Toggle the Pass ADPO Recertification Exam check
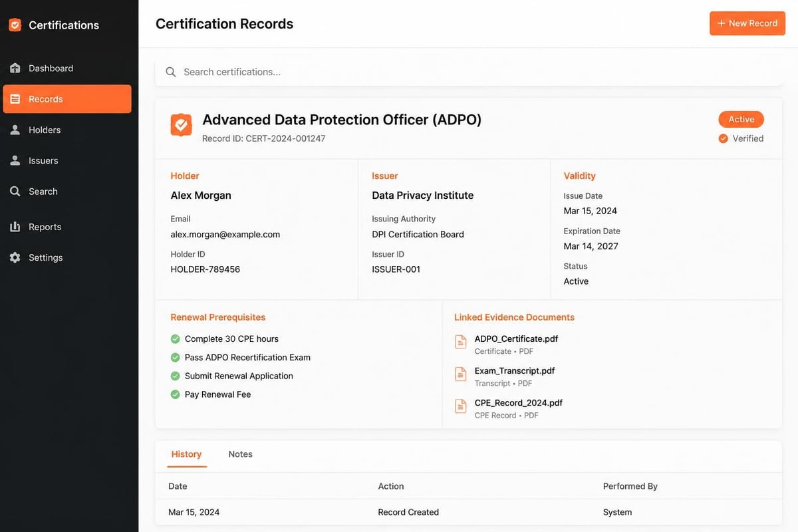798x532 pixels. pyautogui.click(x=176, y=357)
